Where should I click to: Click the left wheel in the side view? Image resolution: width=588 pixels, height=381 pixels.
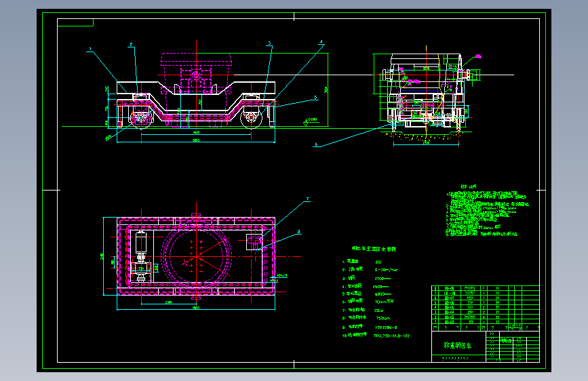pyautogui.click(x=141, y=118)
